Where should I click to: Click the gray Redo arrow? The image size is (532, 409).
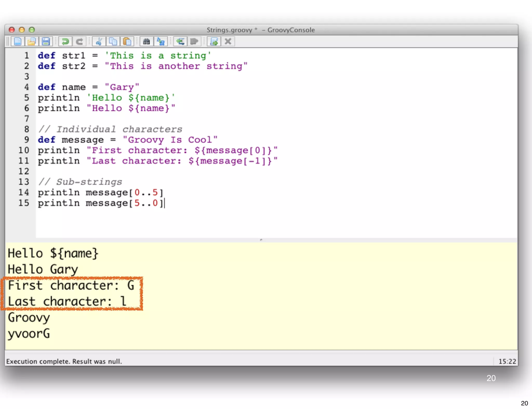pyautogui.click(x=79, y=42)
